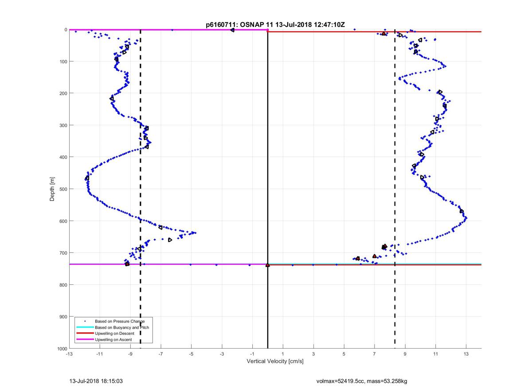Click the x-axis tick label '13'
Image resolution: width=532 pixels, height=392 pixels.
pos(466,354)
